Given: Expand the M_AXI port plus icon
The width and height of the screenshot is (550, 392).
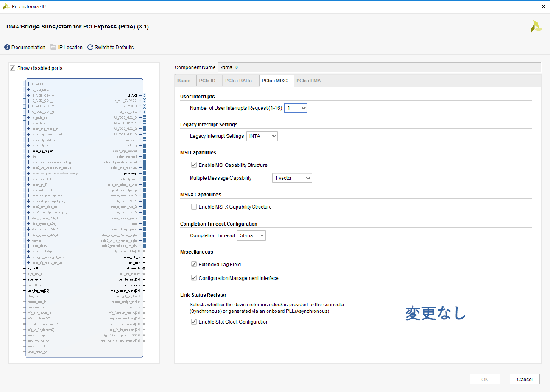Looking at the screenshot, I should pyautogui.click(x=140, y=95).
